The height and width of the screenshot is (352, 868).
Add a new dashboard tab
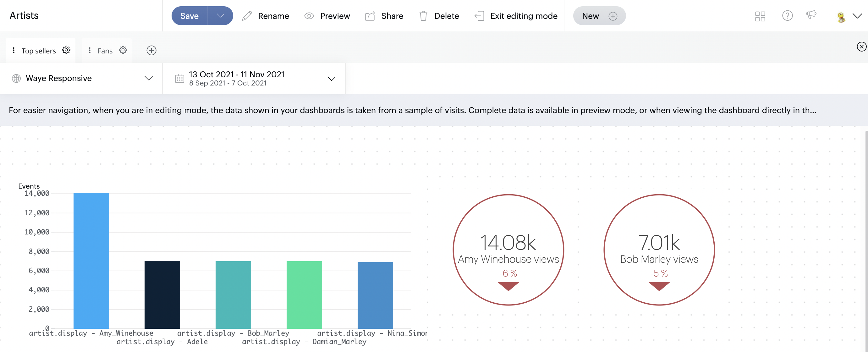click(151, 51)
